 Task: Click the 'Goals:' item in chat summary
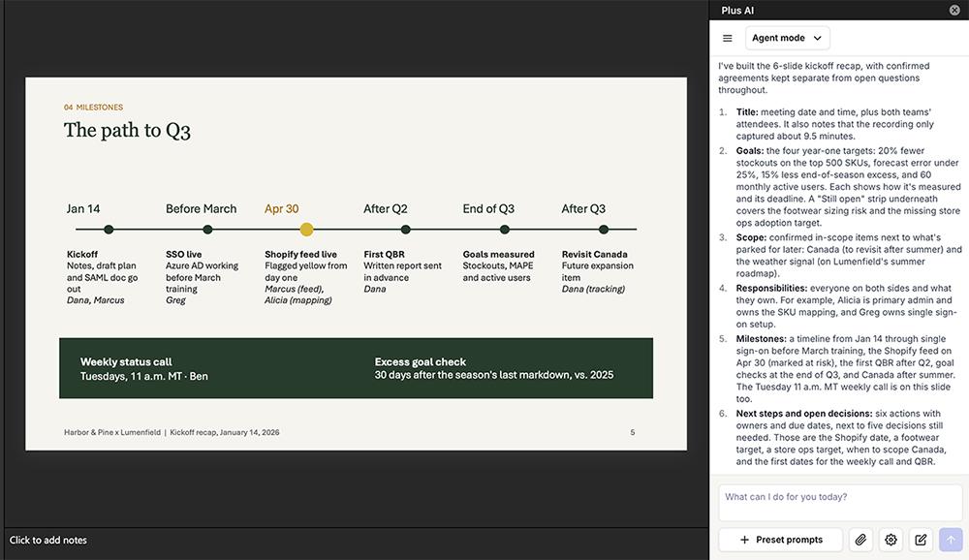pos(750,150)
